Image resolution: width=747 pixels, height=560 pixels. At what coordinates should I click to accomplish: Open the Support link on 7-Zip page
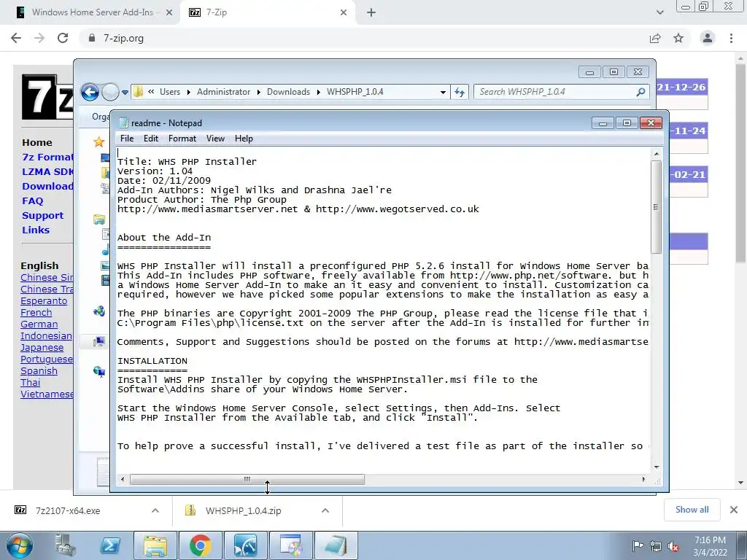[42, 215]
